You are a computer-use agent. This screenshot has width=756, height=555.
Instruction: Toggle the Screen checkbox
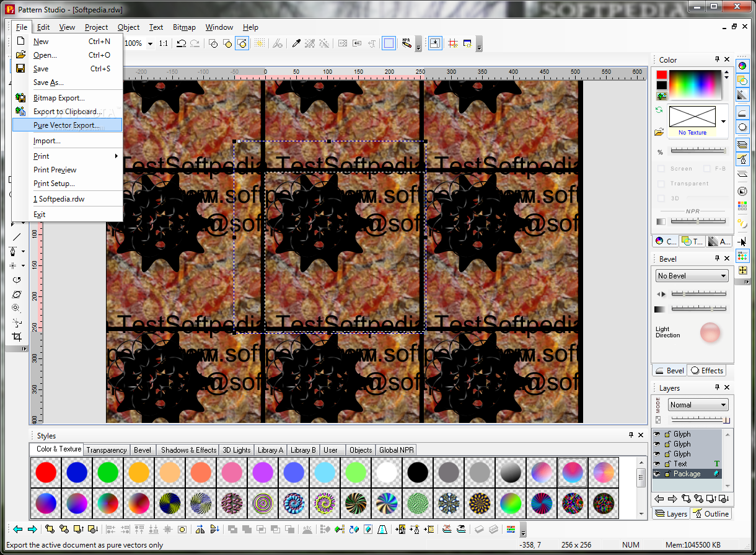tap(661, 169)
